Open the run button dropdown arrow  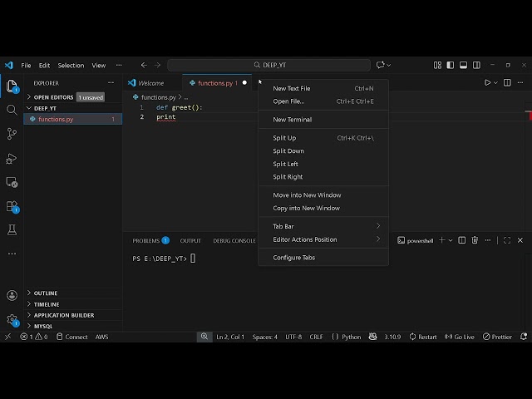coord(495,82)
